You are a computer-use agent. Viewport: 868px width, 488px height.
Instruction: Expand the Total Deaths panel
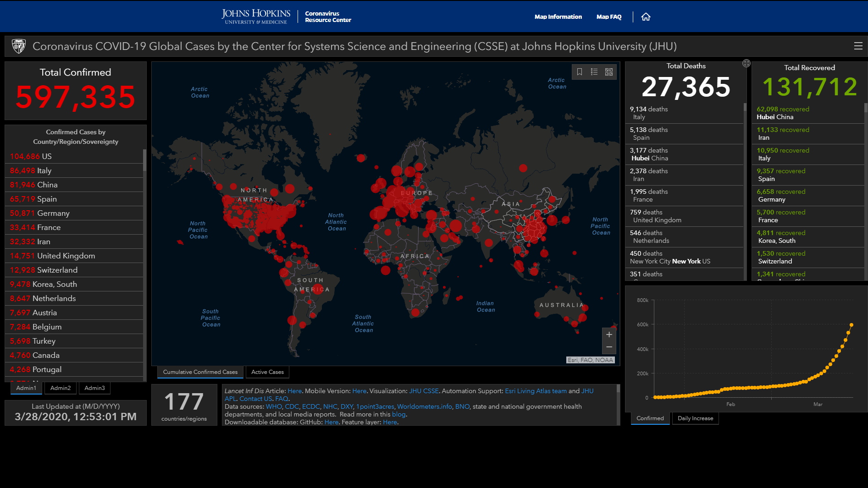(x=746, y=63)
